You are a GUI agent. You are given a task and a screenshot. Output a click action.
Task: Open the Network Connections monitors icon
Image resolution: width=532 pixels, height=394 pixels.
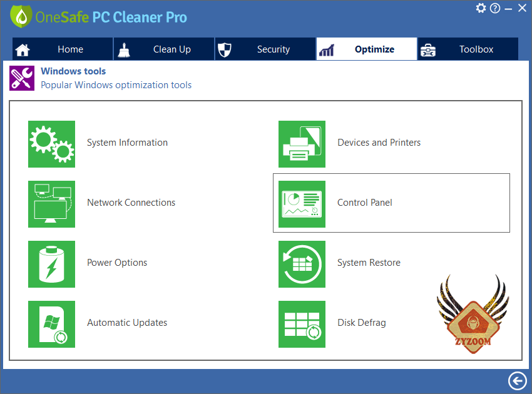tap(51, 204)
